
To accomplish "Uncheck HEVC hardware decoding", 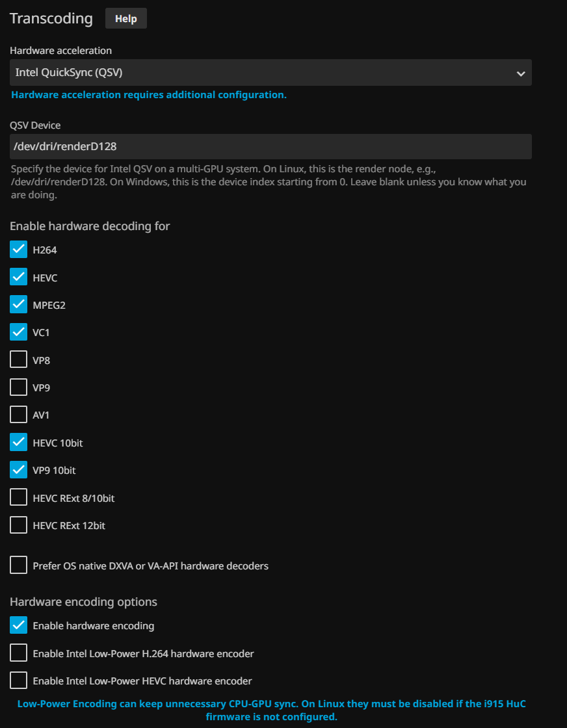I will point(19,278).
